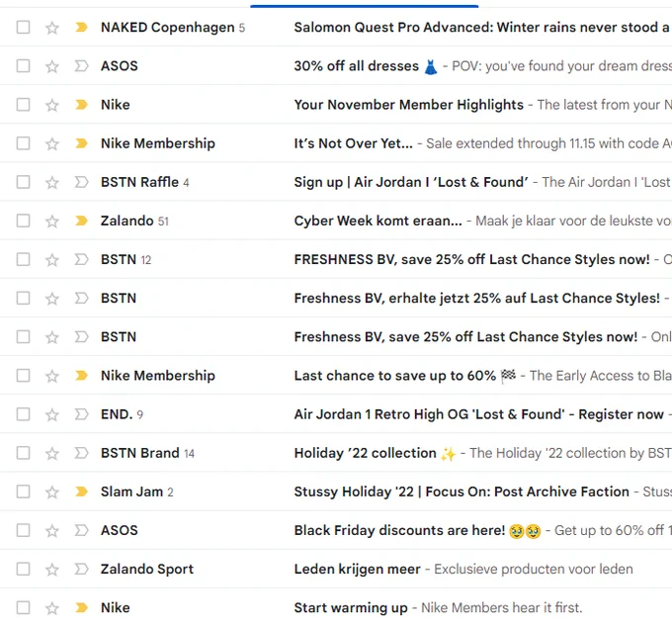Click the BSTN Brand sender name
The height and width of the screenshot is (625, 672).
coord(140,453)
